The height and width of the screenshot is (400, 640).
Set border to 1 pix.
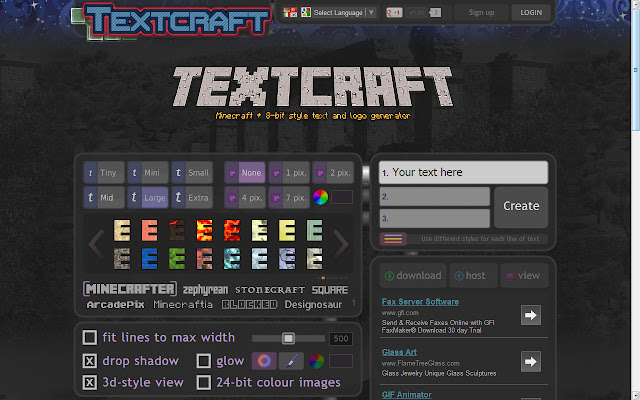[289, 173]
